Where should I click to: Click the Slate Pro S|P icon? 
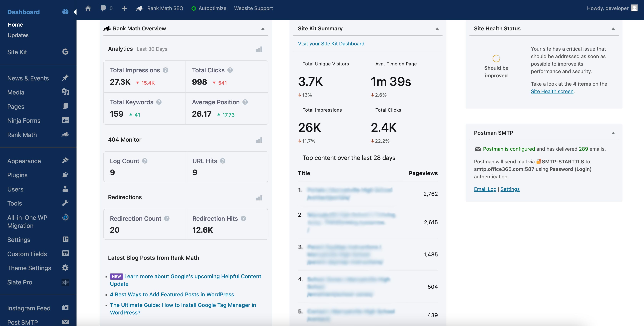pyautogui.click(x=65, y=283)
